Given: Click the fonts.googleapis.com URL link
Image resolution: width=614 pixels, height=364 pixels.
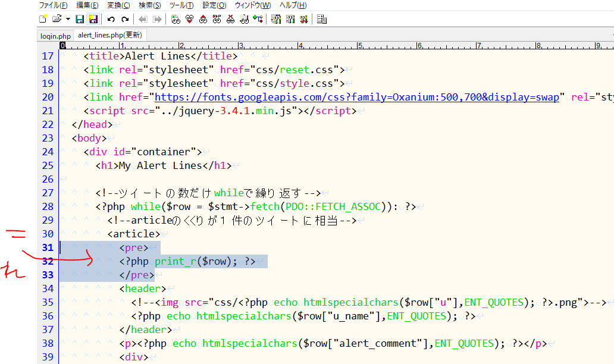Looking at the screenshot, I should click(357, 97).
